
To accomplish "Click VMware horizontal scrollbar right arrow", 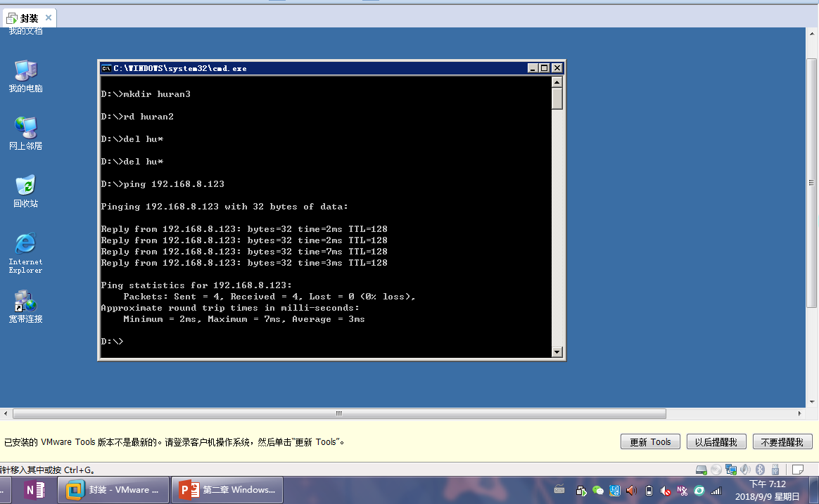I will 800,414.
